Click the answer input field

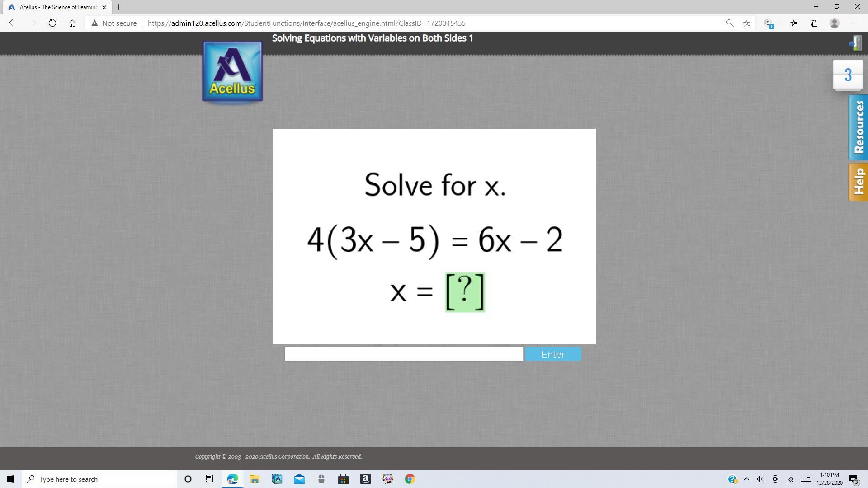[404, 354]
